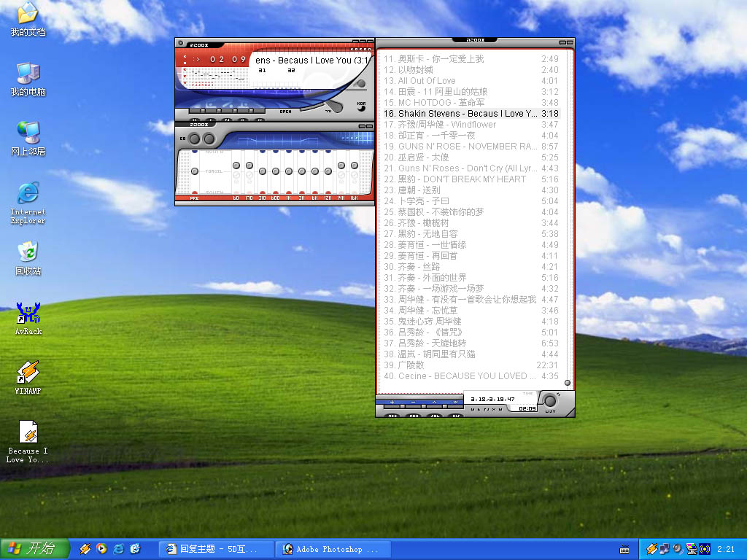Click the 我的文档 desktop icon

tap(28, 20)
